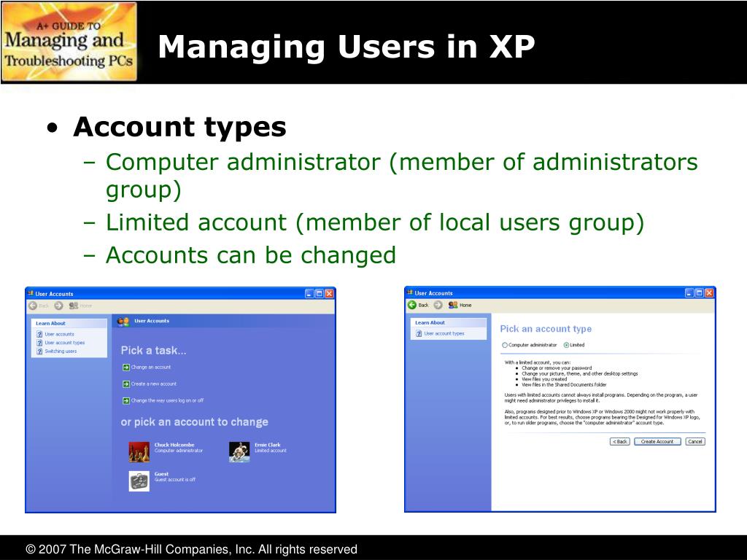The width and height of the screenshot is (747, 560).
Task: Open 'Change an account' task link
Action: [x=150, y=367]
